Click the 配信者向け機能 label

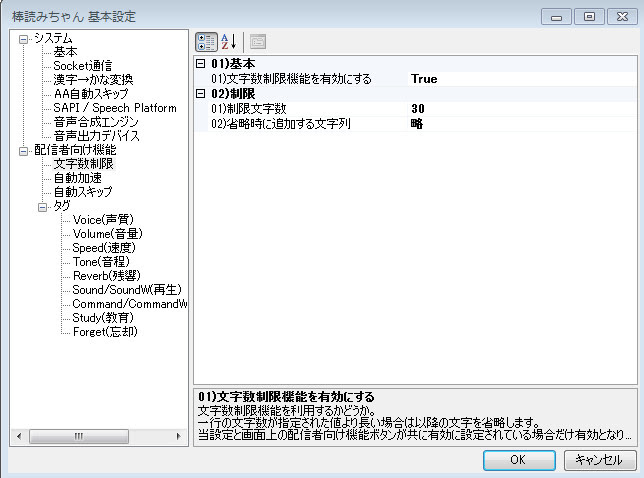75,150
